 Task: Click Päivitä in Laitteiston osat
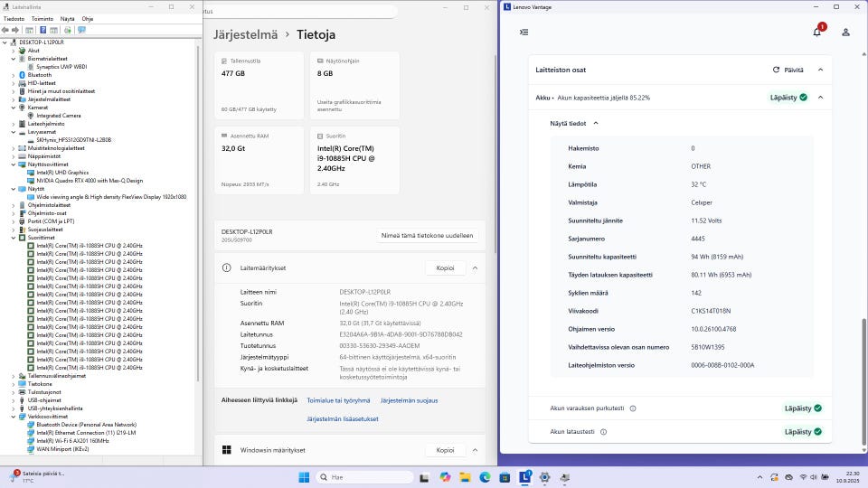tap(788, 70)
